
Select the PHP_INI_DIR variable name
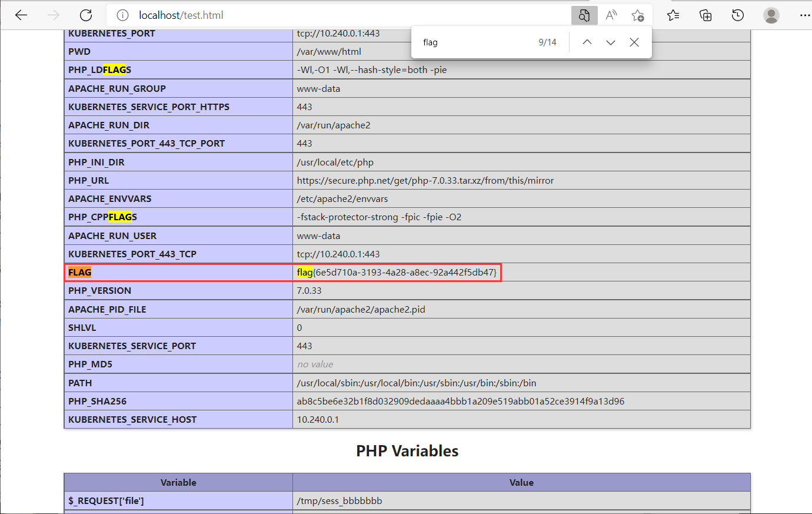(96, 163)
